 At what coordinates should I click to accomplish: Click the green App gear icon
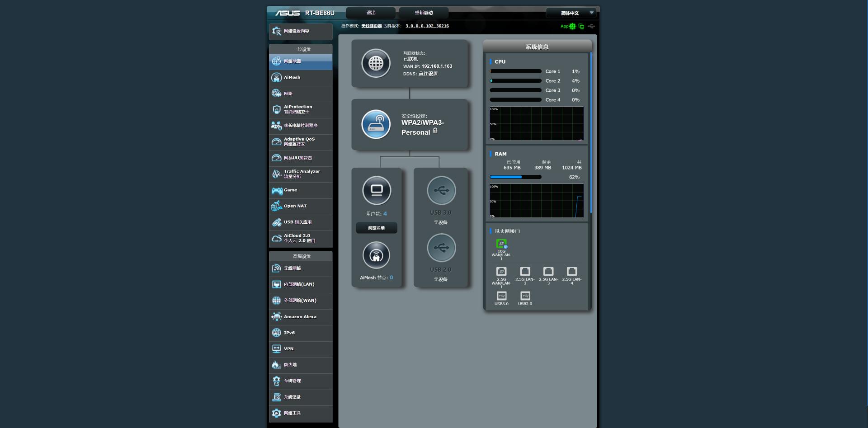tap(572, 26)
